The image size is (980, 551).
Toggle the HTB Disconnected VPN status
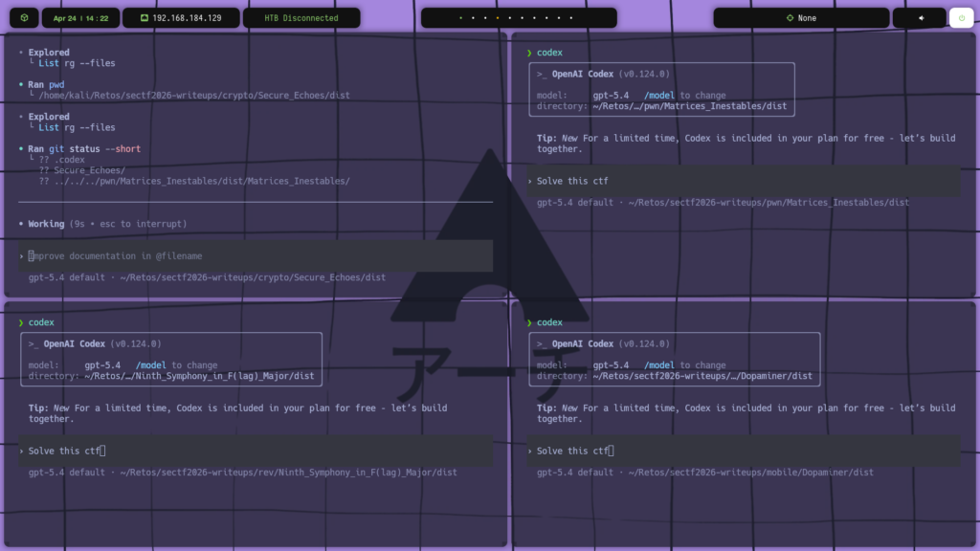click(x=301, y=18)
